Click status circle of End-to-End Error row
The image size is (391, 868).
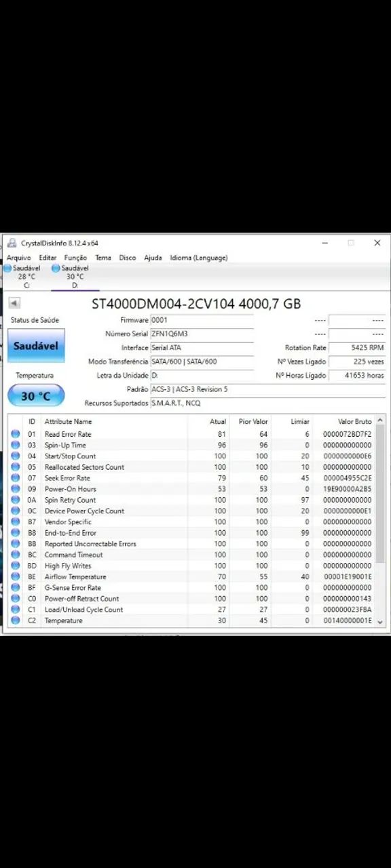pyautogui.click(x=16, y=533)
